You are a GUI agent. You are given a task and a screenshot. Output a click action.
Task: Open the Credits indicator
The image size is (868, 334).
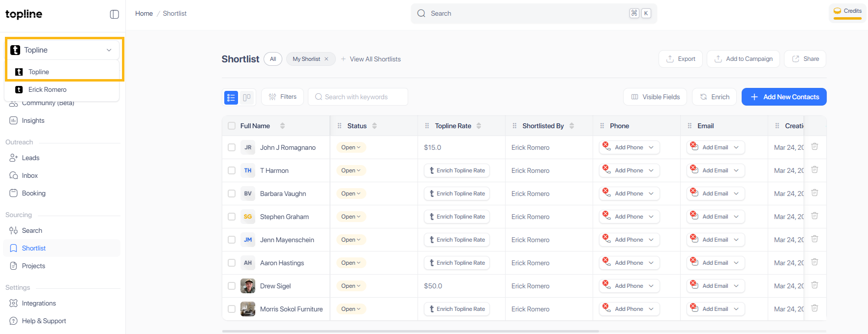pyautogui.click(x=847, y=12)
